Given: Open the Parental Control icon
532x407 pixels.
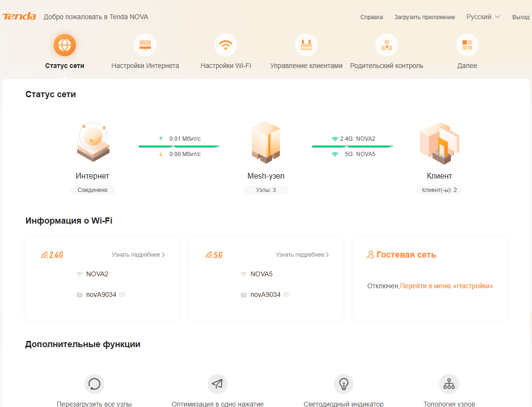Looking at the screenshot, I should [x=387, y=45].
